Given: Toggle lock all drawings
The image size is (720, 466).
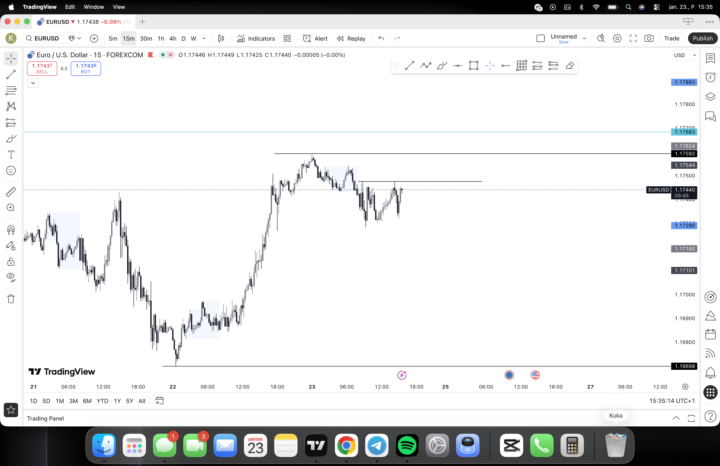Looking at the screenshot, I should pyautogui.click(x=11, y=262).
